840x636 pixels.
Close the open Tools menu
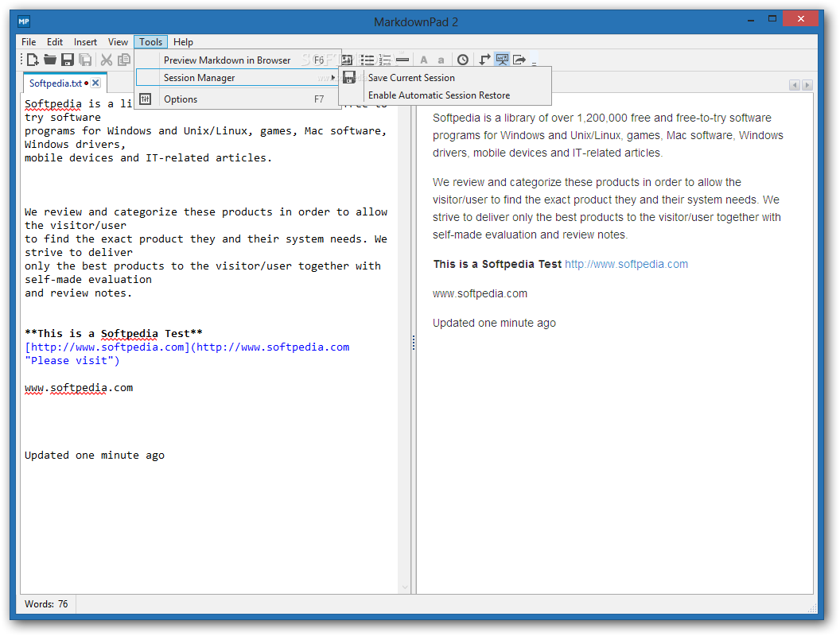click(150, 42)
